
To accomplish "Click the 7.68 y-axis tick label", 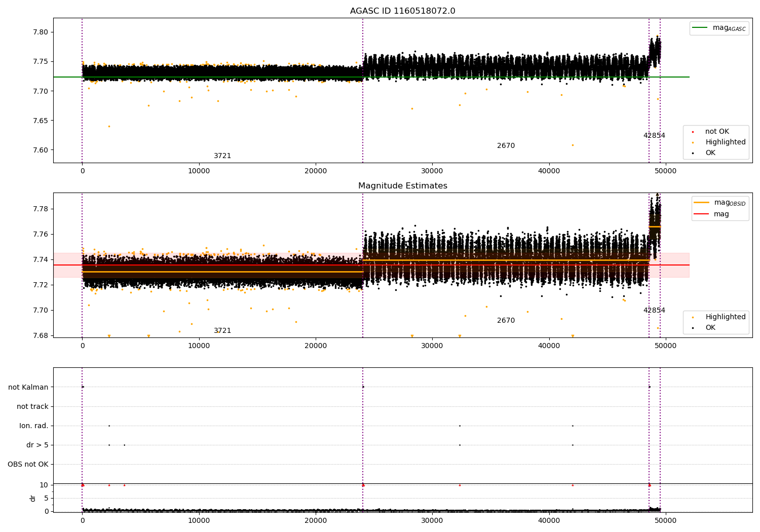I will (x=40, y=335).
